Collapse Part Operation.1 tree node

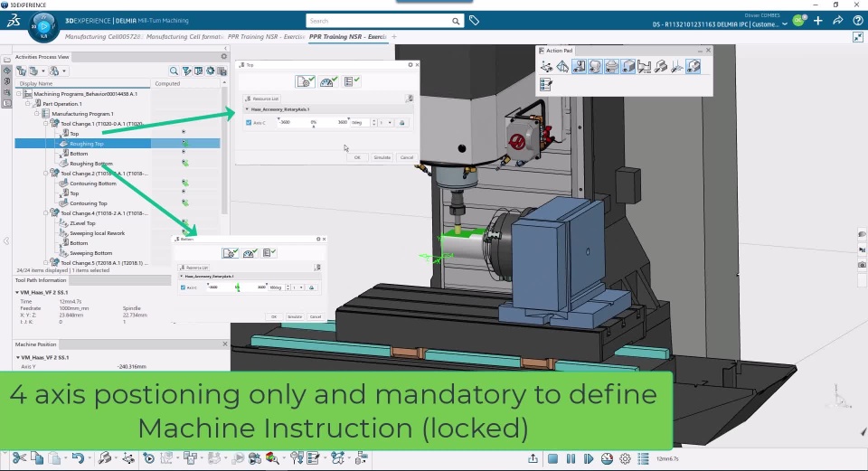point(28,104)
